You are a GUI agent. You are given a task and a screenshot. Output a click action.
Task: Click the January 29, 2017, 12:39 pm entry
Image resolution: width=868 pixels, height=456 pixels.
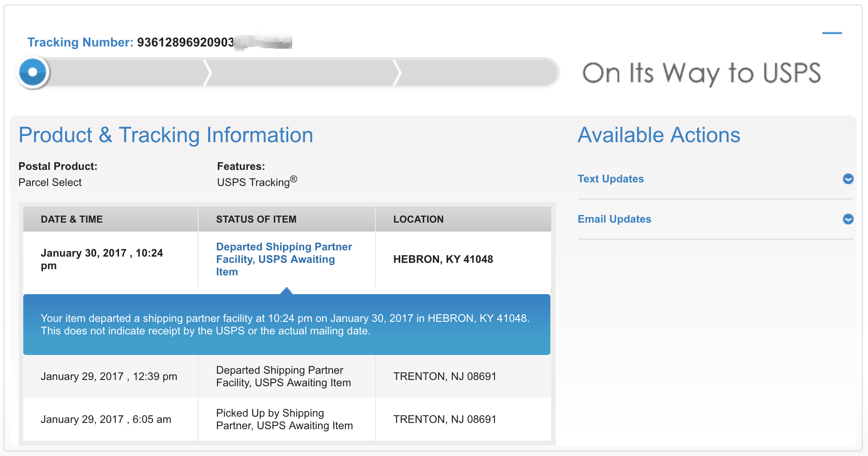point(109,376)
